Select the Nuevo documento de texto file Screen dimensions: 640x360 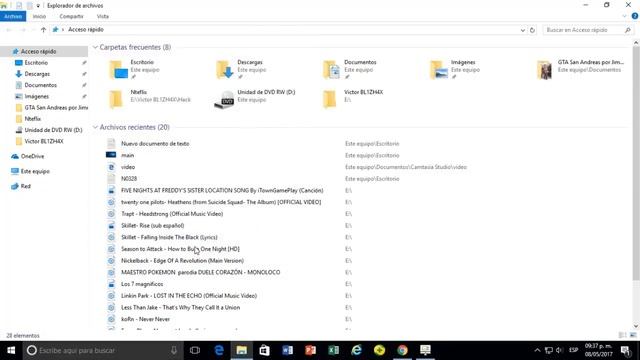click(x=155, y=144)
